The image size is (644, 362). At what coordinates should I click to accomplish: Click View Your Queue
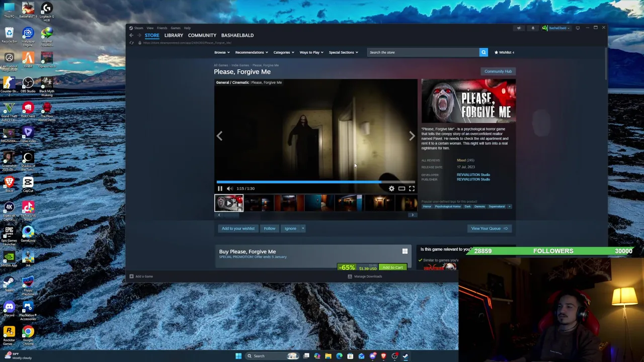[489, 228]
